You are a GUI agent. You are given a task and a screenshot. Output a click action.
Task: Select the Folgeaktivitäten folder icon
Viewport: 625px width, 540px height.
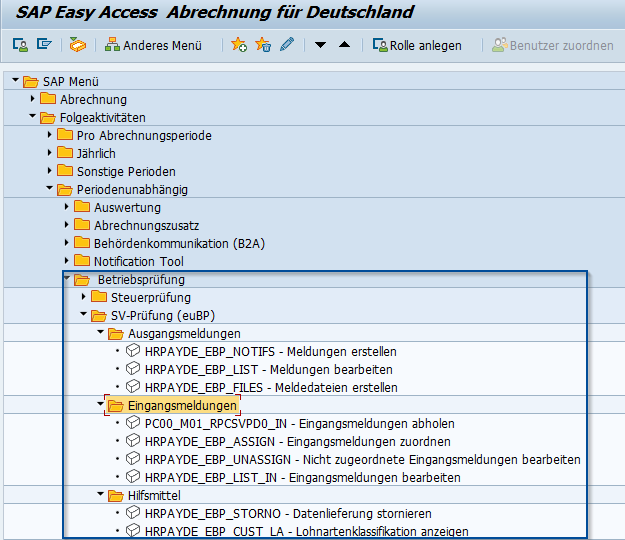point(48,118)
